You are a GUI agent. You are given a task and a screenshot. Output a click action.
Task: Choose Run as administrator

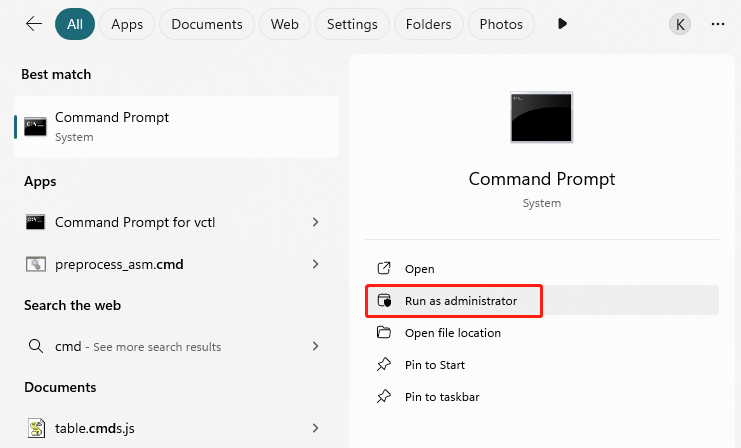click(x=460, y=300)
